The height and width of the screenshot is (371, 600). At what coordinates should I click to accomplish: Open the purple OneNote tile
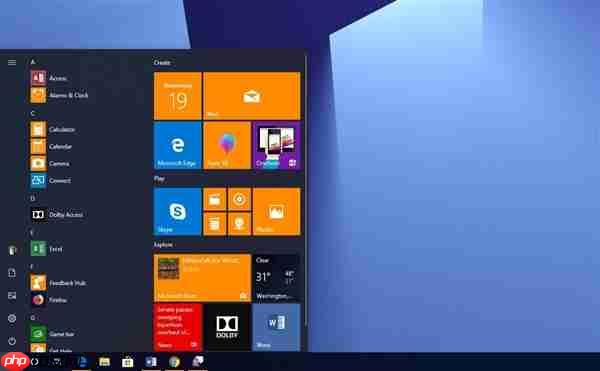[277, 146]
